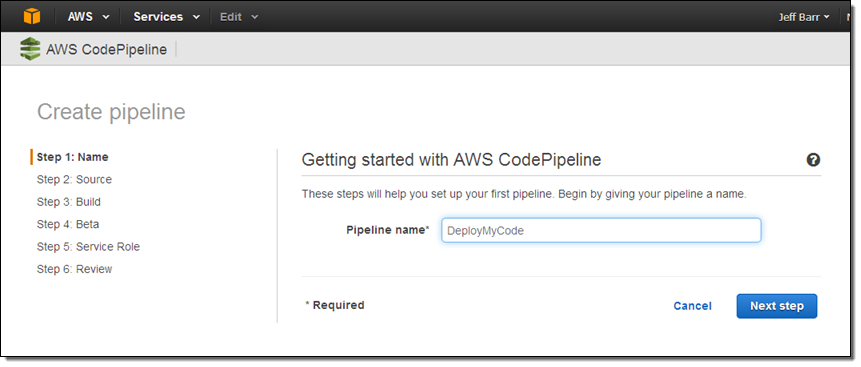Click the orange AWS cube home icon
This screenshot has height=367, width=861.
point(32,16)
